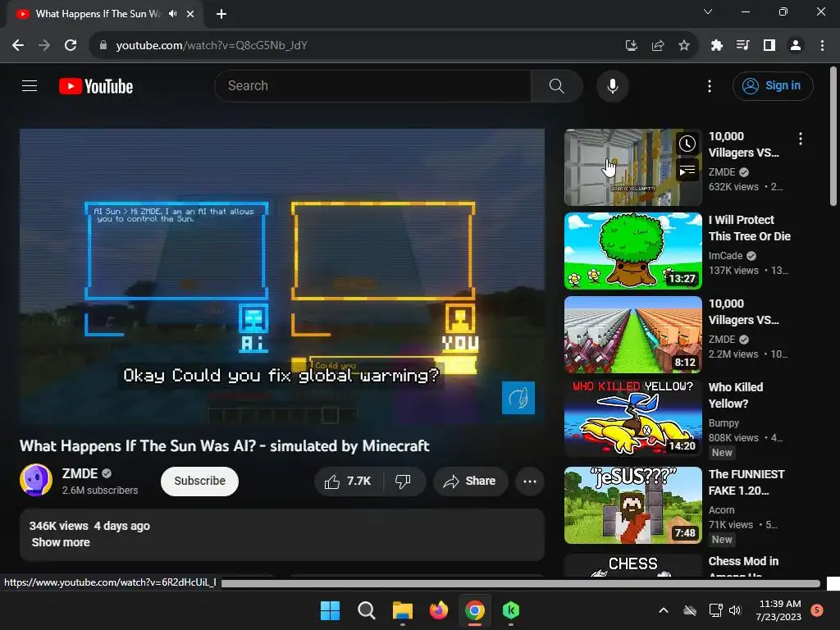Select the What Happens If The Sun tab
Image resolution: width=840 pixels, height=630 pixels.
[x=98, y=14]
